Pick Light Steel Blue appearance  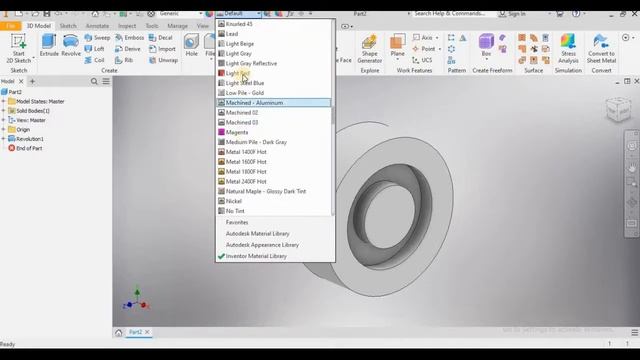[273, 83]
